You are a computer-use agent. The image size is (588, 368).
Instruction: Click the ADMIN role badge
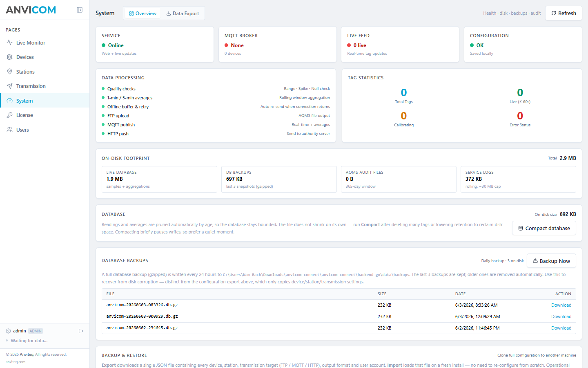click(x=36, y=331)
